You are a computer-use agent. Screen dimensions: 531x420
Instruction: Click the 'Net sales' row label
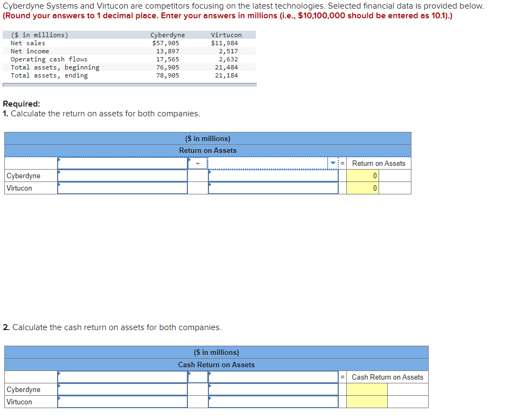point(28,43)
